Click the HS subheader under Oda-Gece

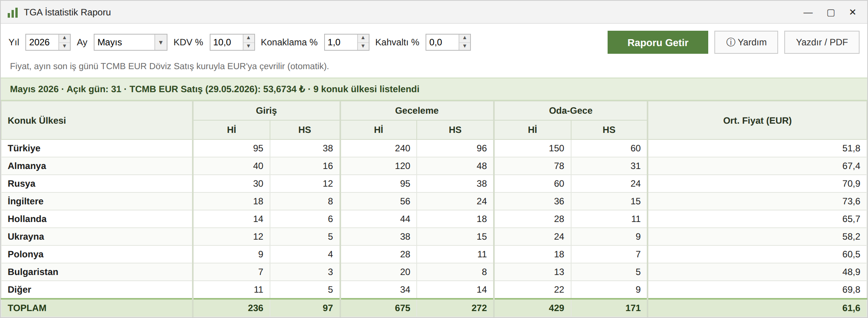[x=609, y=130]
